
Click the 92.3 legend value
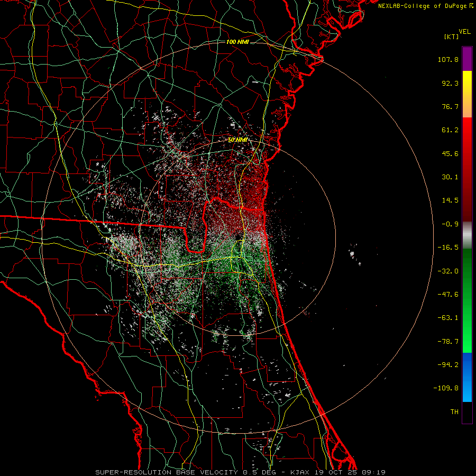click(x=450, y=83)
